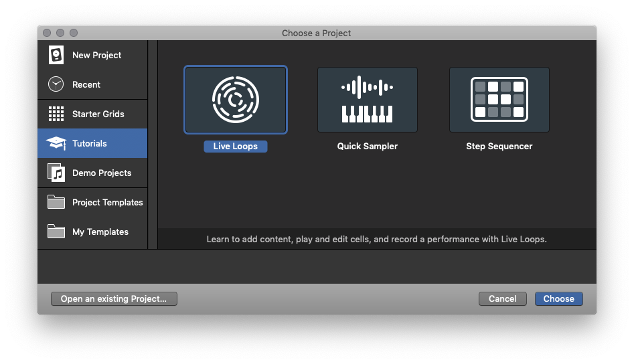634x364 pixels.
Task: Click the My Templates folder icon
Action: 56,232
